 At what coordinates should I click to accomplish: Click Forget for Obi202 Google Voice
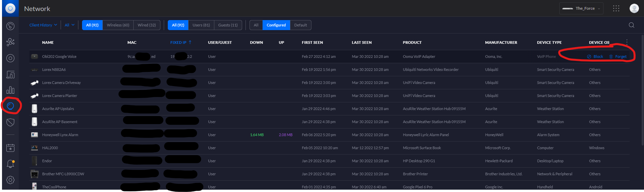pos(618,57)
